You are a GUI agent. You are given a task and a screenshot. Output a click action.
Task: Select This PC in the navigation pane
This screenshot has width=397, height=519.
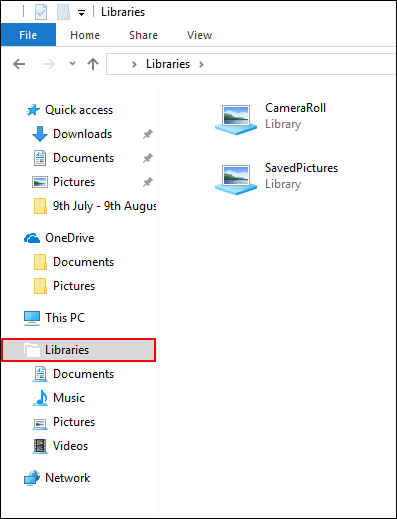(65, 318)
